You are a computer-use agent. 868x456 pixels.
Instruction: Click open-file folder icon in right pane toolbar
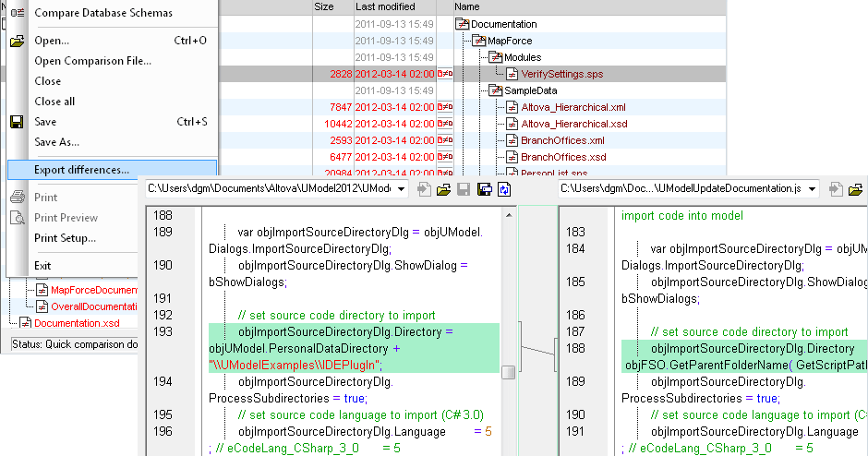coord(855,189)
